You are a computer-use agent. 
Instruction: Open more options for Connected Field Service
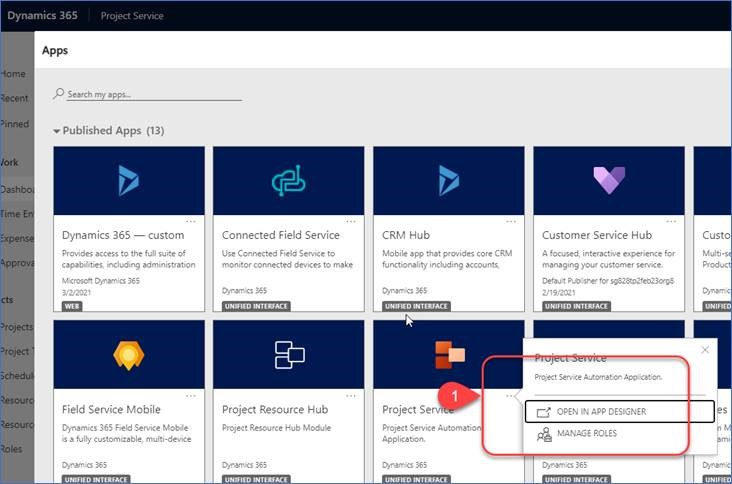coord(351,222)
